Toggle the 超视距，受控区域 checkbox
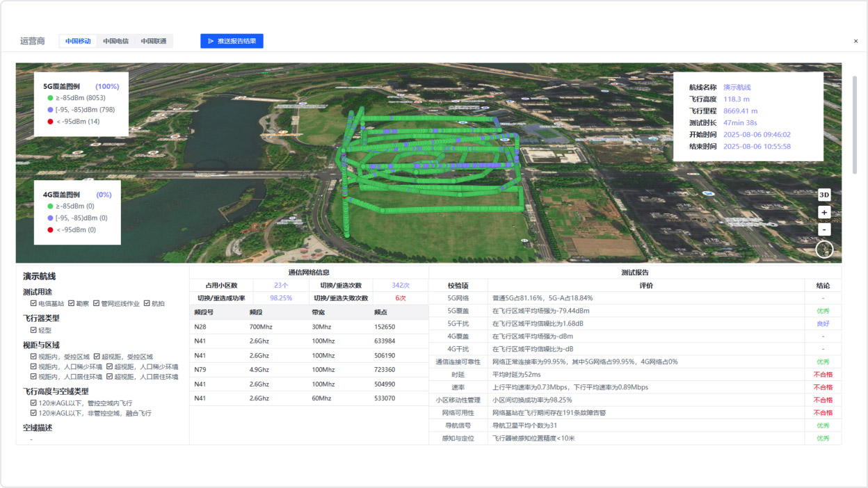868x488 pixels. point(97,357)
